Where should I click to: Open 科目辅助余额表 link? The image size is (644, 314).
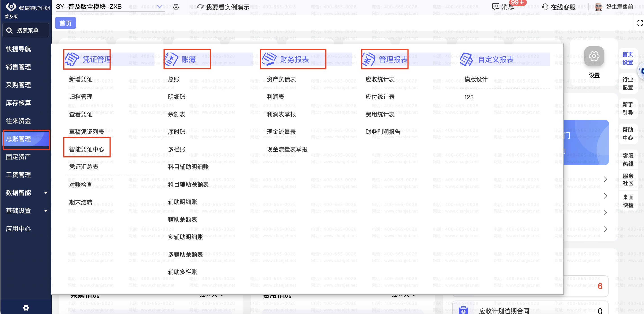tap(188, 184)
